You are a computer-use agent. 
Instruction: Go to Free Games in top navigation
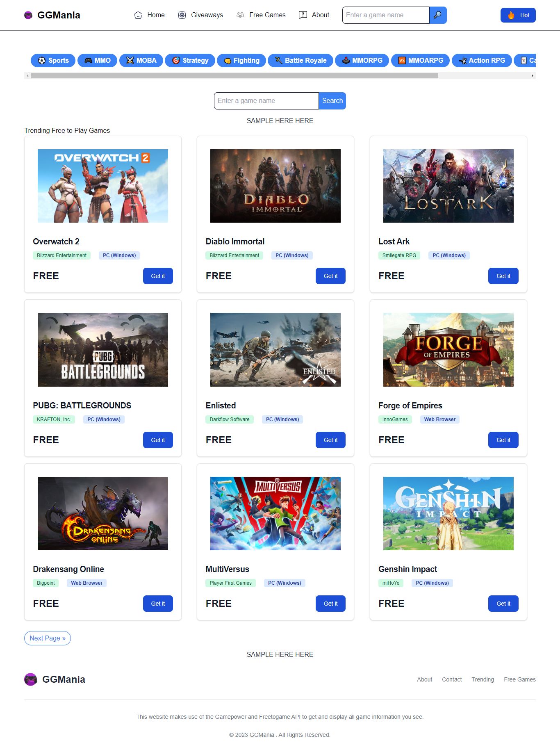(x=261, y=15)
